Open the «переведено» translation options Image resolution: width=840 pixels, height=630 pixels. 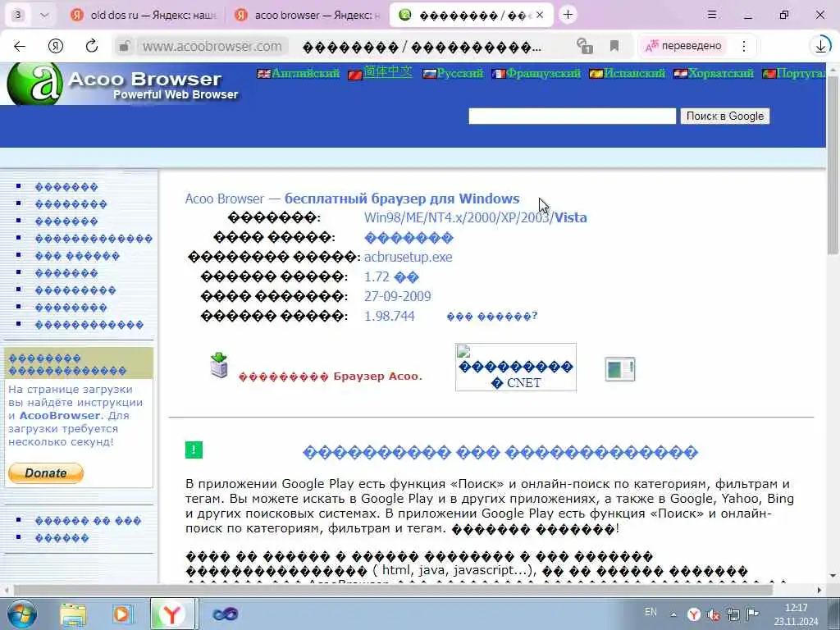[683, 46]
